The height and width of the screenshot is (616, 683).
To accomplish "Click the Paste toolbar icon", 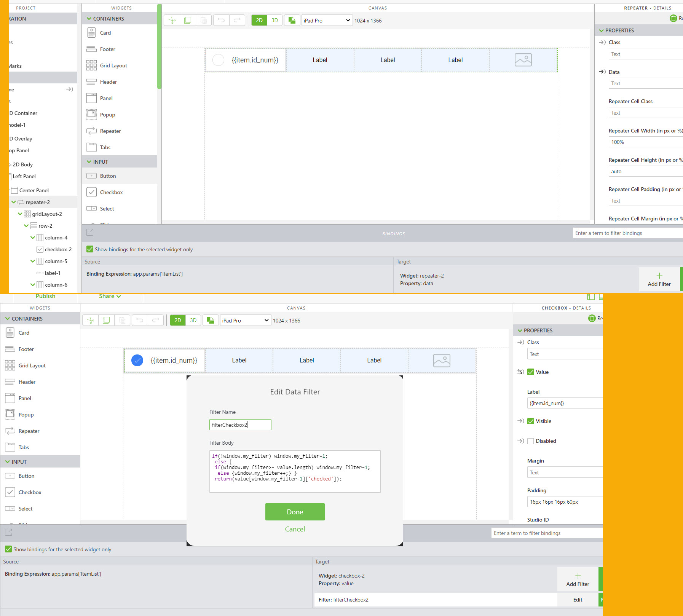I will [x=204, y=20].
